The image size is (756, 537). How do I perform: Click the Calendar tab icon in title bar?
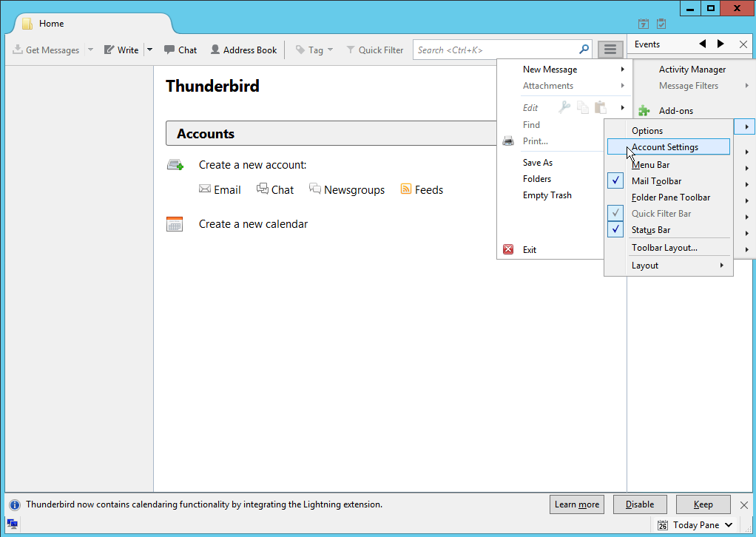[x=643, y=24]
